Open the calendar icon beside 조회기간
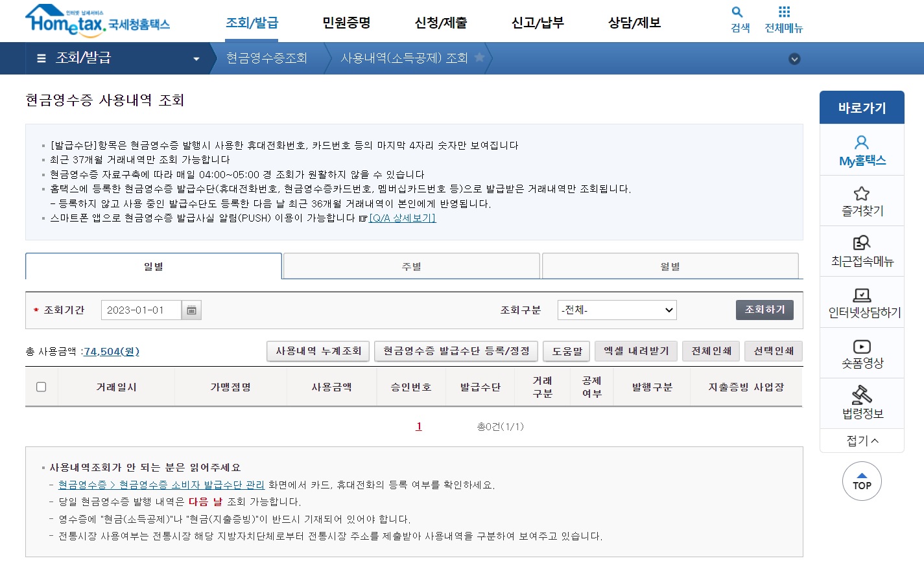Viewport: 924px width, 576px height. point(193,310)
